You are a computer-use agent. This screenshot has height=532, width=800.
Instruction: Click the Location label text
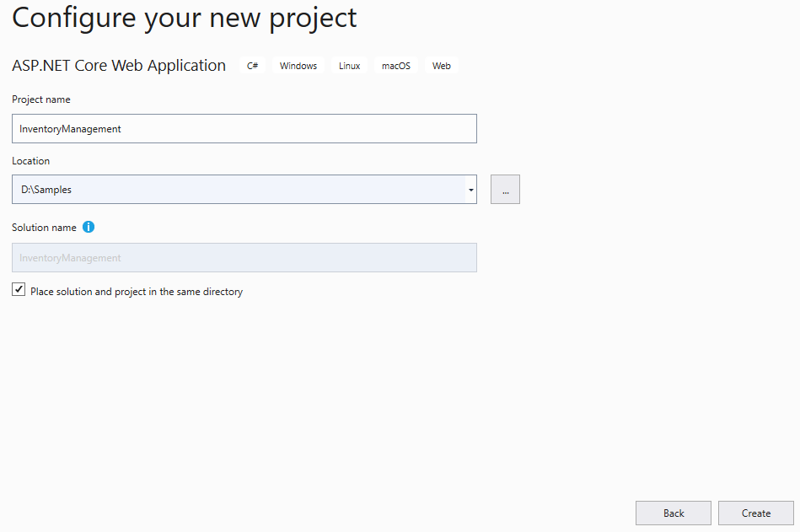[31, 161]
